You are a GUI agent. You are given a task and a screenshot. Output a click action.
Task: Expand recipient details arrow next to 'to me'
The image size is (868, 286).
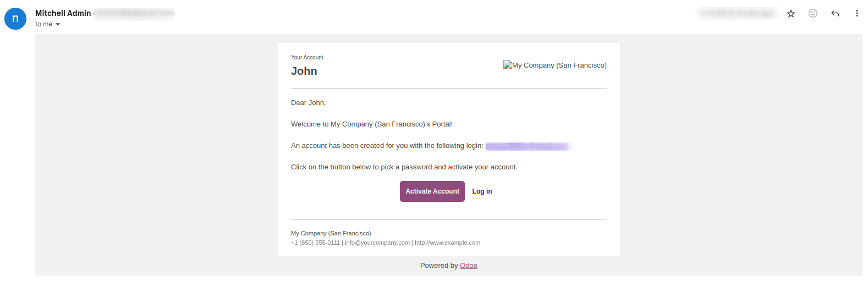tap(58, 24)
